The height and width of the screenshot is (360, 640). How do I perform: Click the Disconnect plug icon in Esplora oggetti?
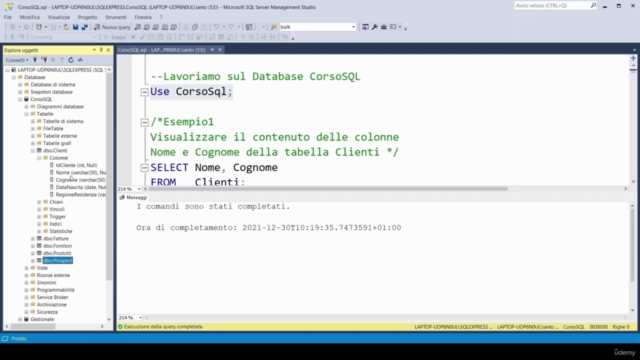(x=44, y=60)
